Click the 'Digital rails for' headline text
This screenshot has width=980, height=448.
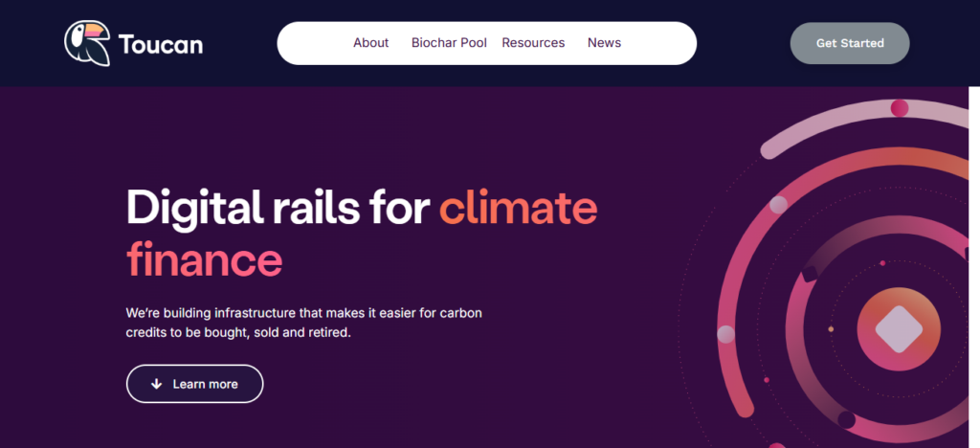point(278,207)
